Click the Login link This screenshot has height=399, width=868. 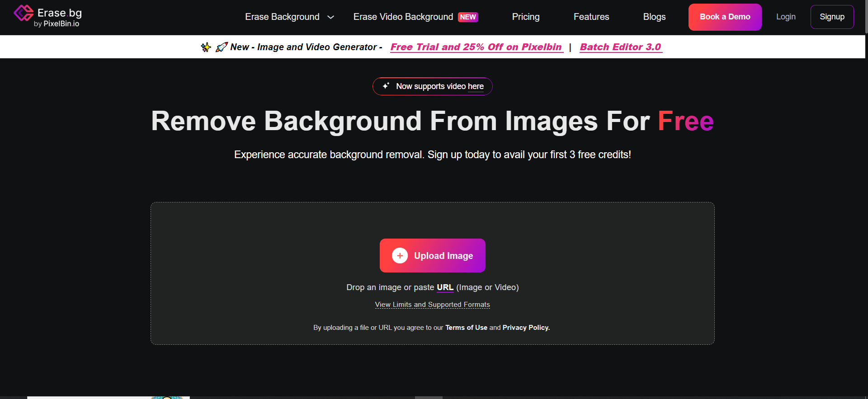point(786,17)
